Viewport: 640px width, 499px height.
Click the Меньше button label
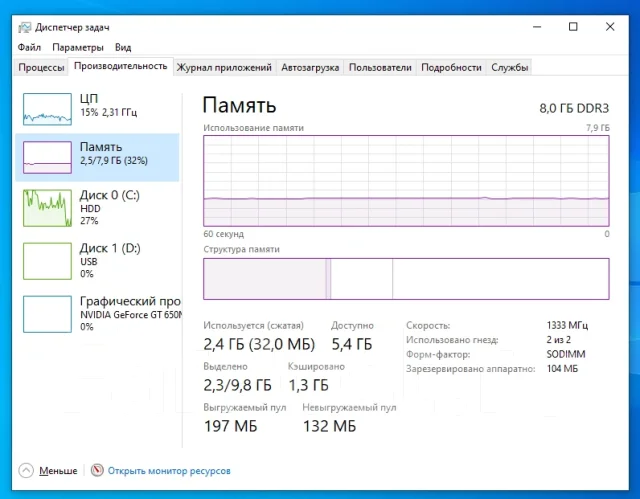(58, 470)
